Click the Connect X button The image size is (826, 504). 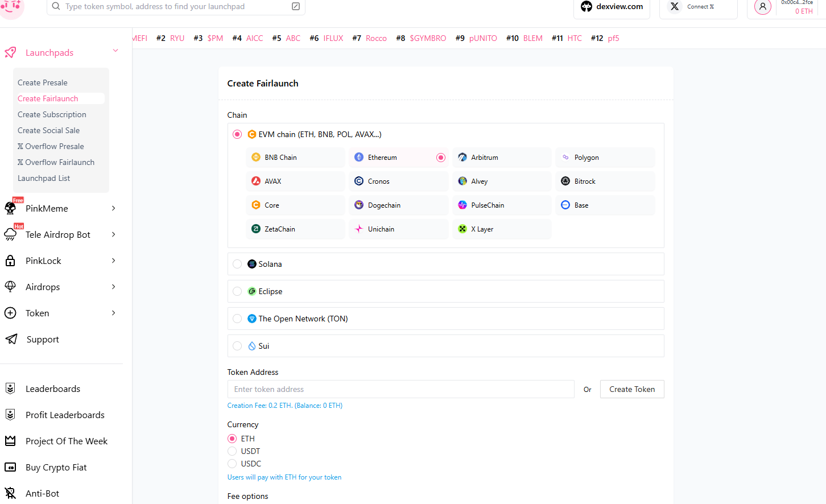click(x=699, y=7)
